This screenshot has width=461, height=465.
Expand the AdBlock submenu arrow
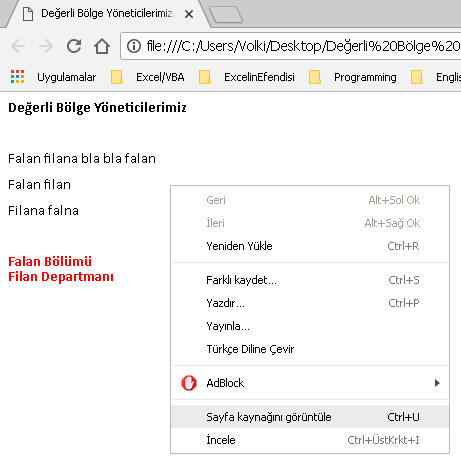point(437,383)
